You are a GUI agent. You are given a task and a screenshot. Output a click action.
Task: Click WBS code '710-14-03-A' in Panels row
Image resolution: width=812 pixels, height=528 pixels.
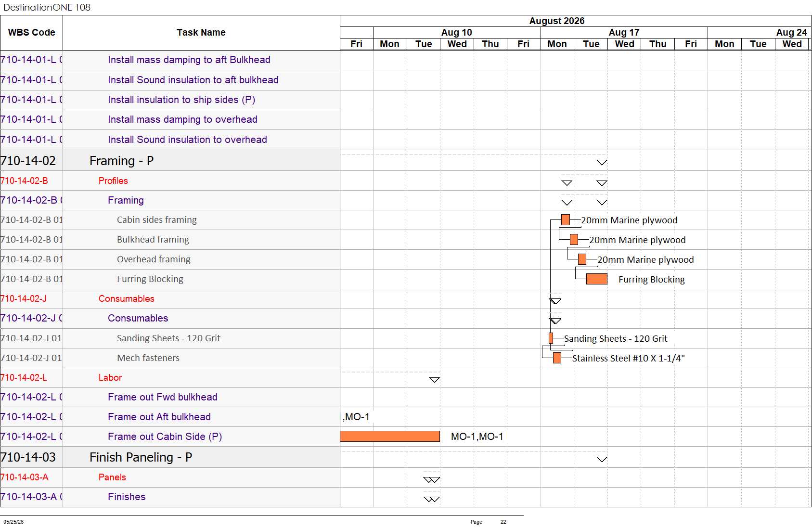(x=25, y=477)
